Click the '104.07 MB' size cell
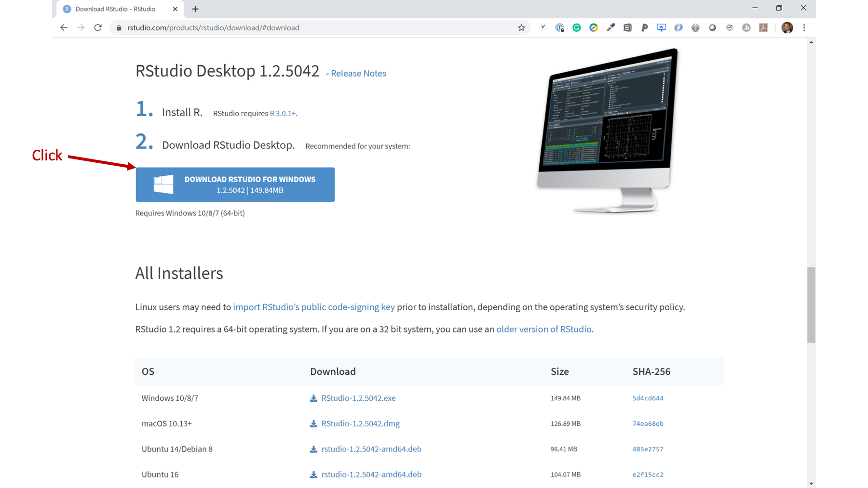This screenshot has height=488, width=868. coord(566,475)
